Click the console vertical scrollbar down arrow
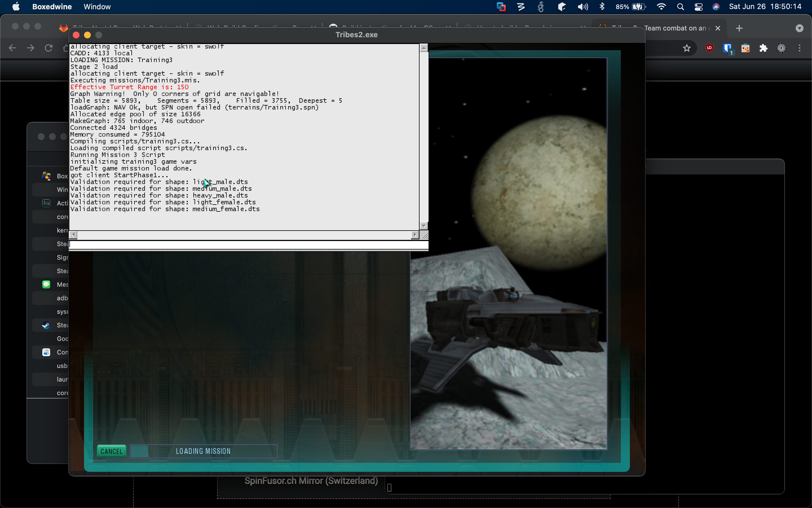 pyautogui.click(x=424, y=226)
